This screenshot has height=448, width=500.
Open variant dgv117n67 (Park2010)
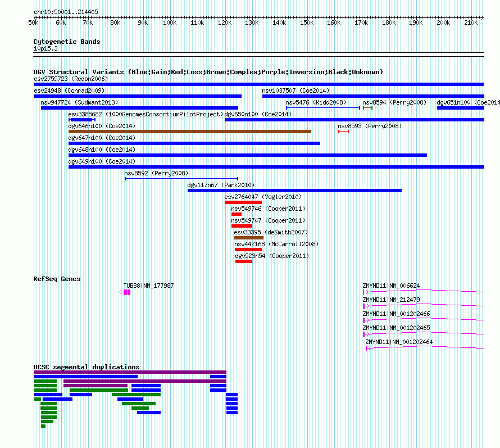pyautogui.click(x=221, y=185)
